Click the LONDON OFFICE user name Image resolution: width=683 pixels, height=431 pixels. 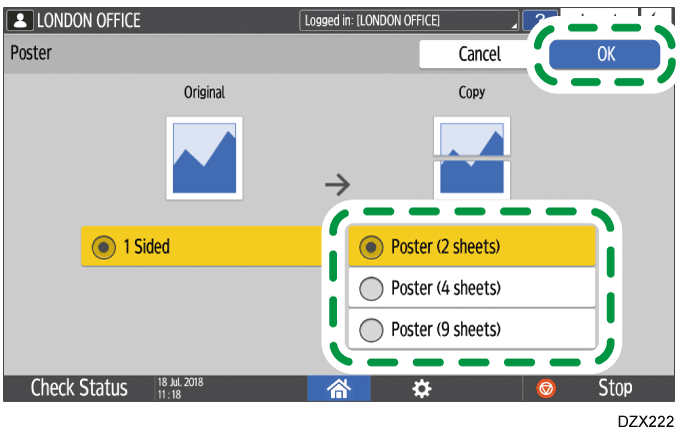click(x=89, y=20)
